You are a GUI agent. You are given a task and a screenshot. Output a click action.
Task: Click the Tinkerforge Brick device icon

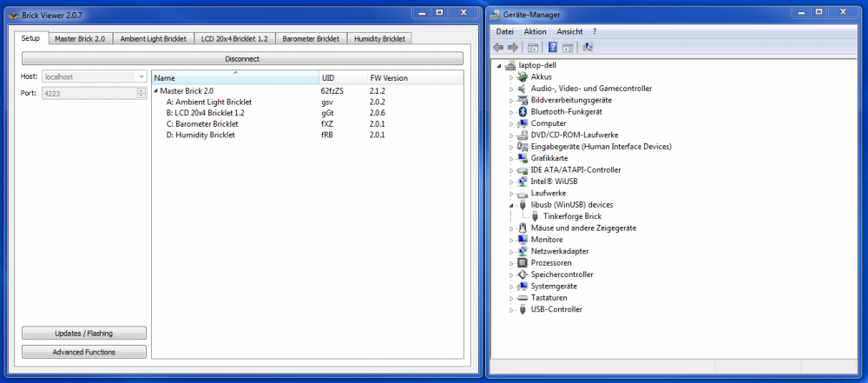pyautogui.click(x=536, y=216)
